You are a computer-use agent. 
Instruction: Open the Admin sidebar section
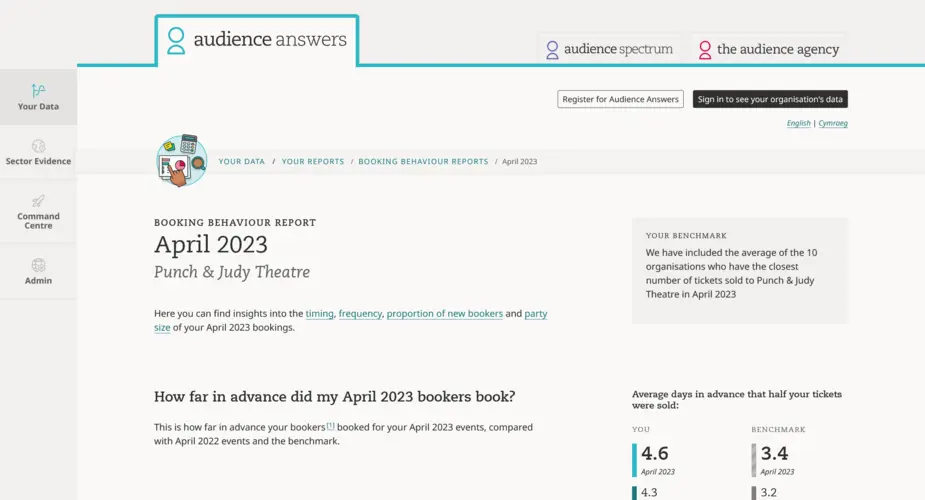coord(38,271)
